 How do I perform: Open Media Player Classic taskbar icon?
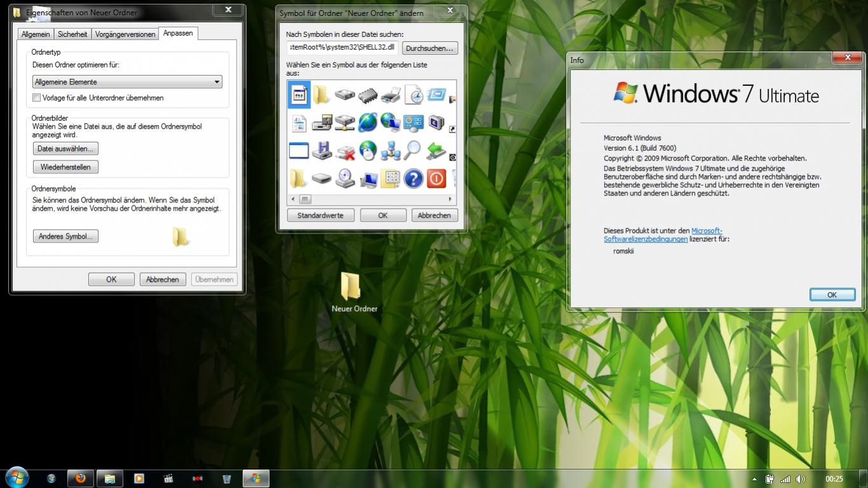[168, 478]
